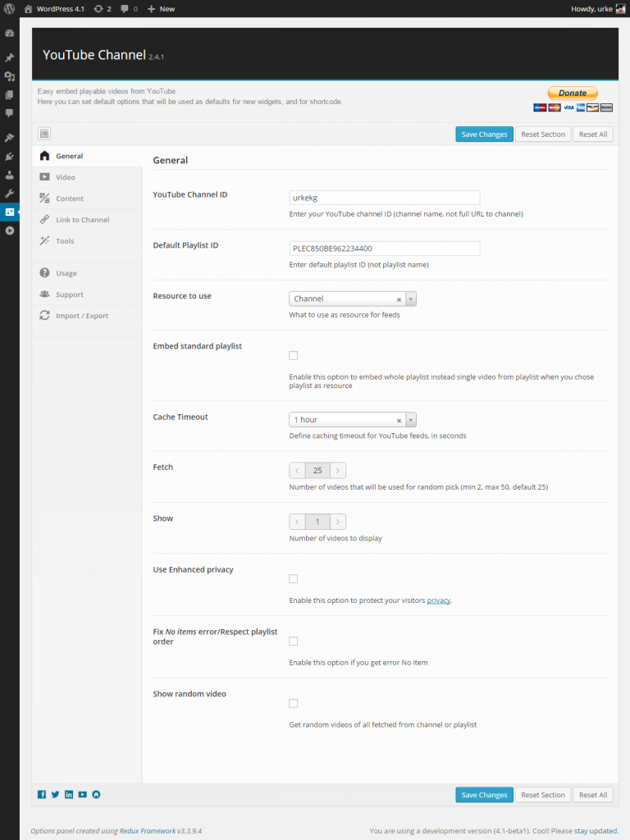
Task: Open the Facebook social icon
Action: coord(41,794)
